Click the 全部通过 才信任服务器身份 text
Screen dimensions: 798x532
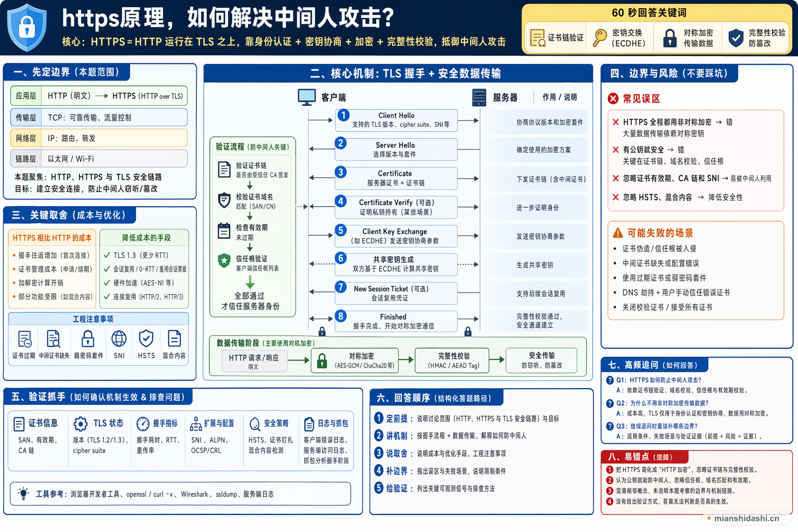[250, 301]
